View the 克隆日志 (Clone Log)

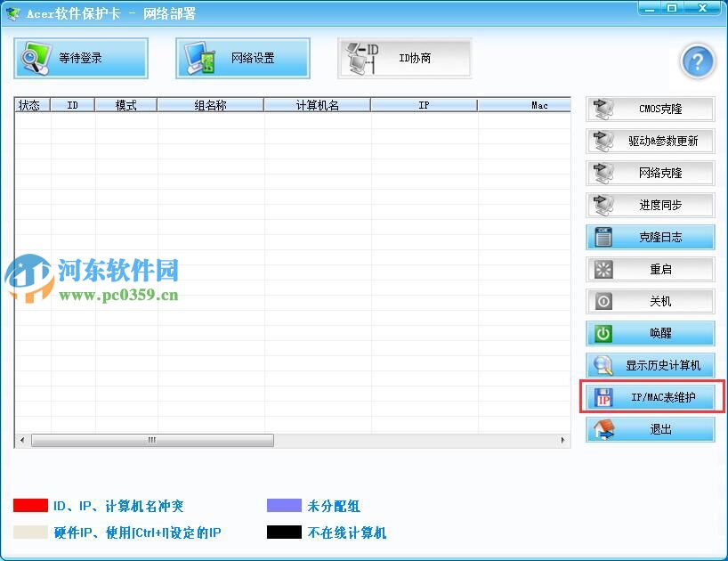pyautogui.click(x=649, y=237)
